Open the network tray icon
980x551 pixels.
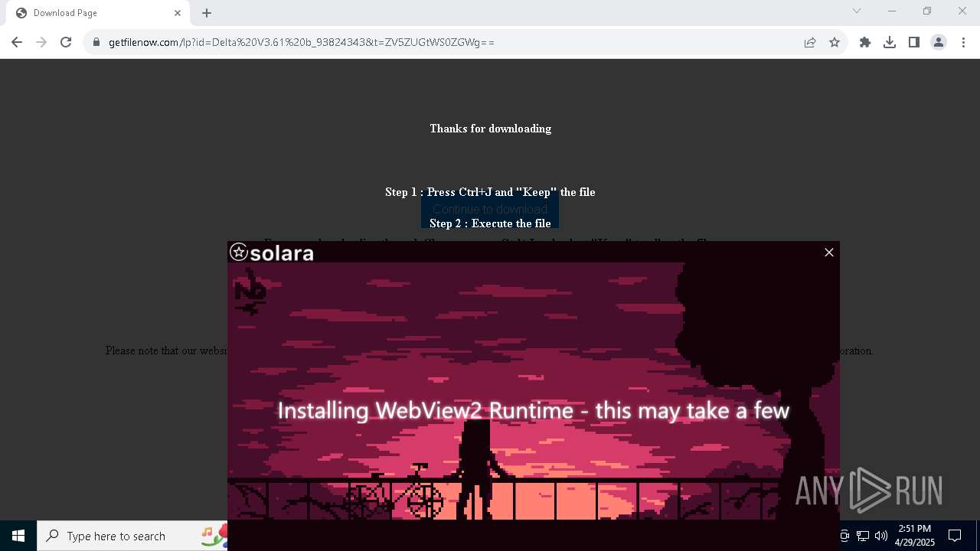point(863,536)
